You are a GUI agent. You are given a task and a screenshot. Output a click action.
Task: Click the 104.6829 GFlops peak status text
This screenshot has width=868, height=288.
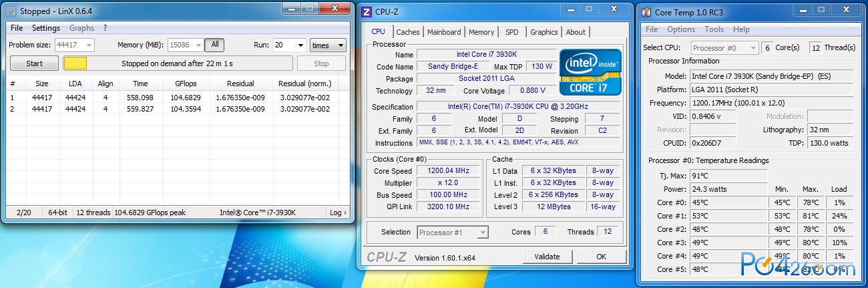150,212
